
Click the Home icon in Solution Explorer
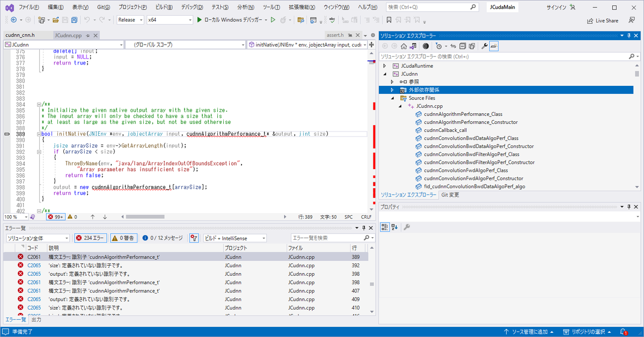404,46
